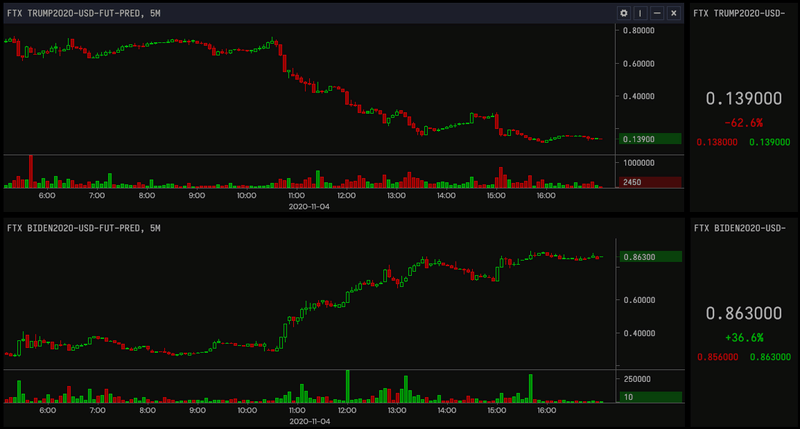Click 12:00 on the BIDEN chart time axis

347,411
